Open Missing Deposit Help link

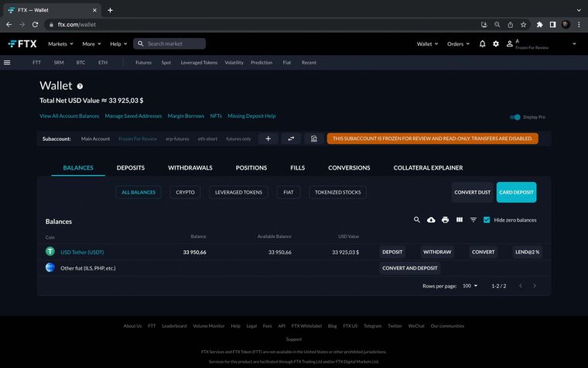[x=251, y=116]
